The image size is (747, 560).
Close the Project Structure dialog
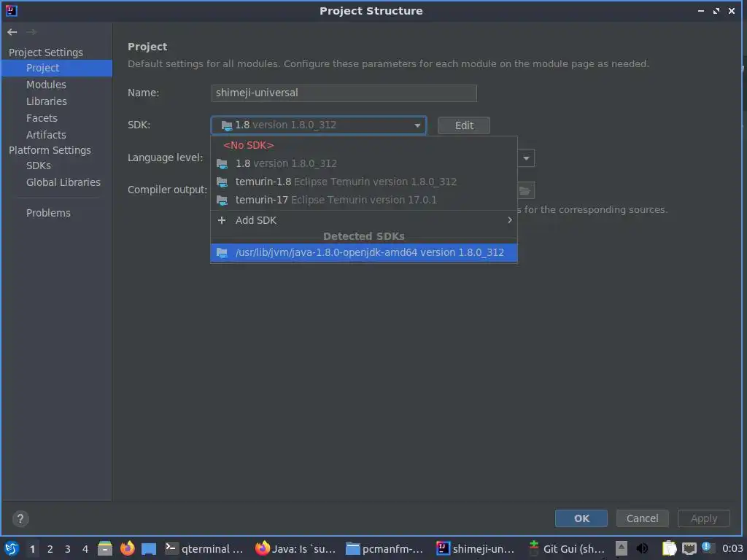point(731,10)
